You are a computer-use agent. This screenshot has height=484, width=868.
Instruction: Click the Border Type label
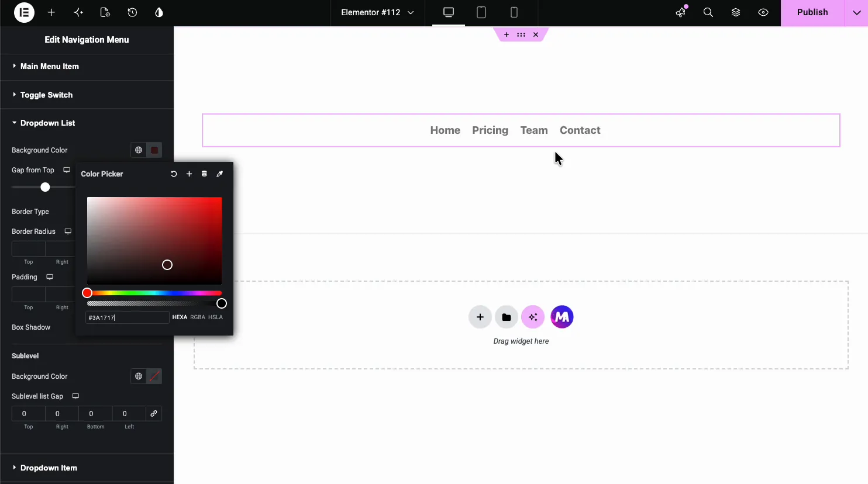(x=30, y=212)
